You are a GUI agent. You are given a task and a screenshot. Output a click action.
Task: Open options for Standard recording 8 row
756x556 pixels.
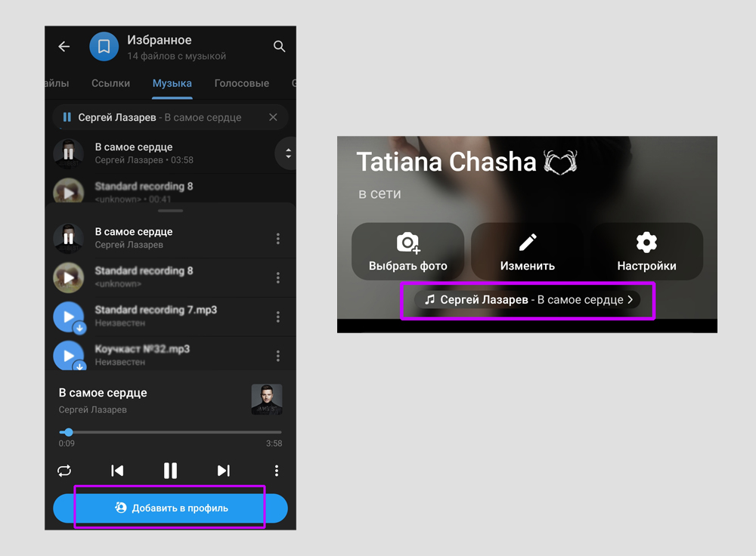click(277, 277)
